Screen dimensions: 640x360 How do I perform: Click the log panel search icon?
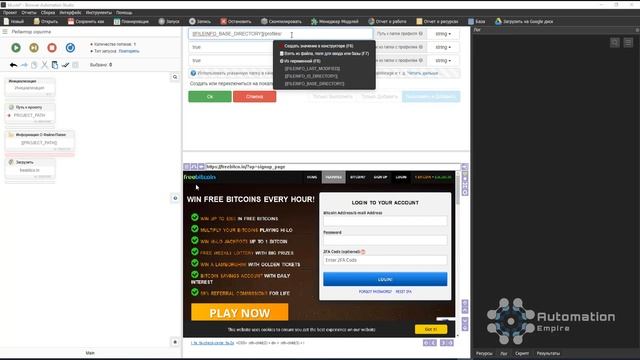point(615,42)
